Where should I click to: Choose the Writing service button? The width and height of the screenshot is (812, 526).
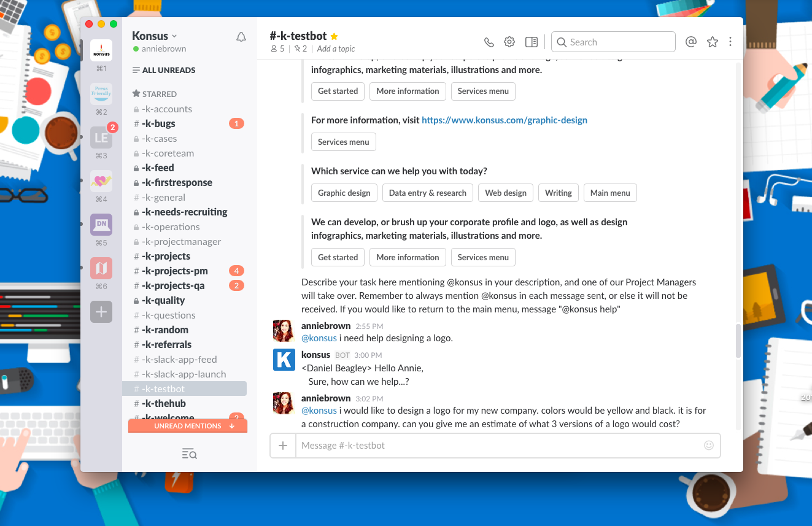click(559, 193)
